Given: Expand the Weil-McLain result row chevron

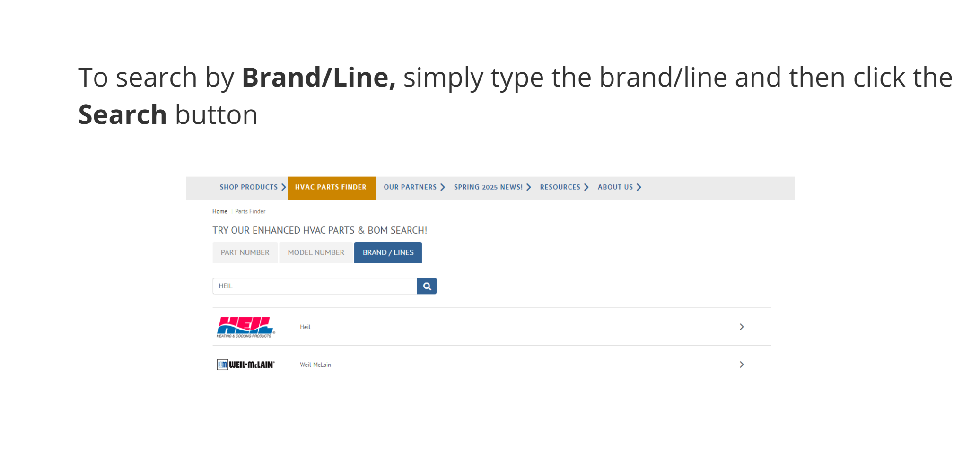Looking at the screenshot, I should tap(741, 365).
